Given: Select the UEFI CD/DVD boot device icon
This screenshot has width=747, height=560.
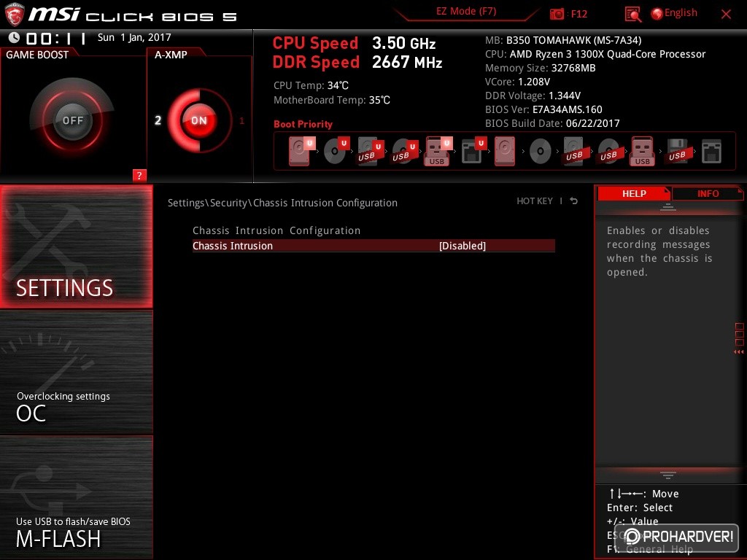Looking at the screenshot, I should (336, 151).
